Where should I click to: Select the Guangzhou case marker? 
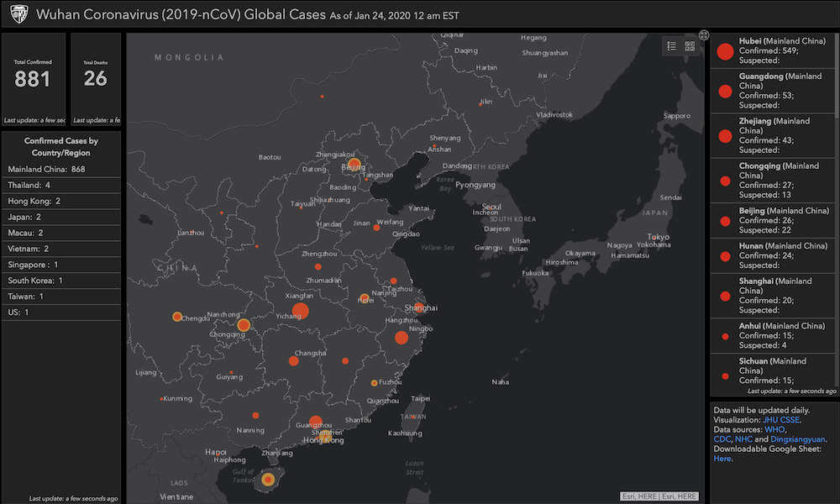tap(316, 422)
